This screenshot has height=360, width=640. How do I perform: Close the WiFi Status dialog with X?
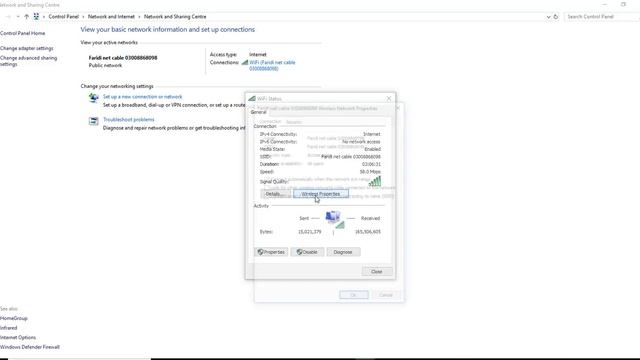(389, 99)
